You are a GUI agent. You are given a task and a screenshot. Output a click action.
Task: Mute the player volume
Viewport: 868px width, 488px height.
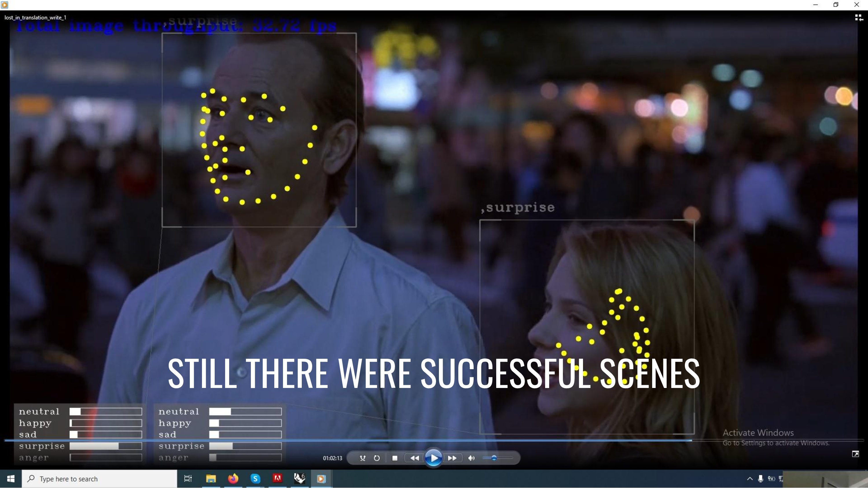(471, 458)
